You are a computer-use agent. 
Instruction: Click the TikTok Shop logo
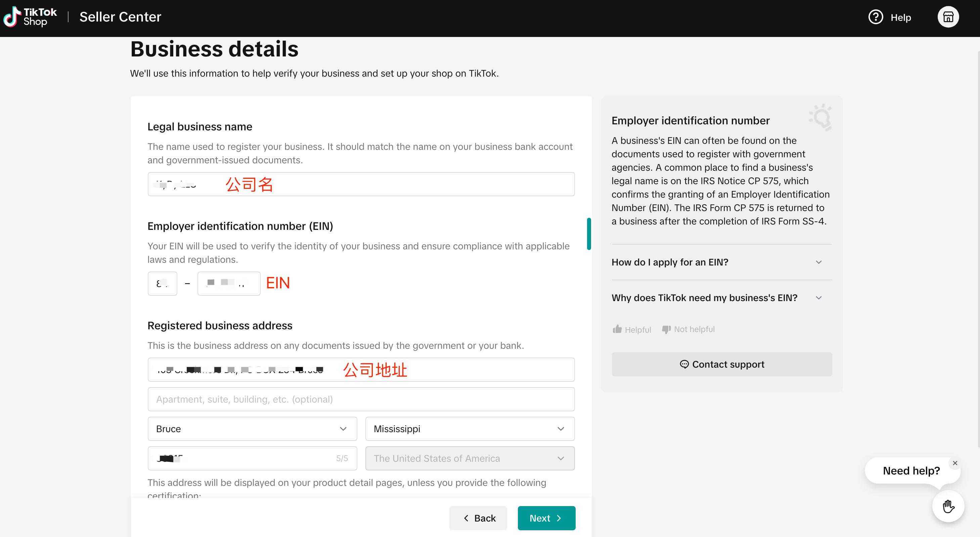coord(30,17)
